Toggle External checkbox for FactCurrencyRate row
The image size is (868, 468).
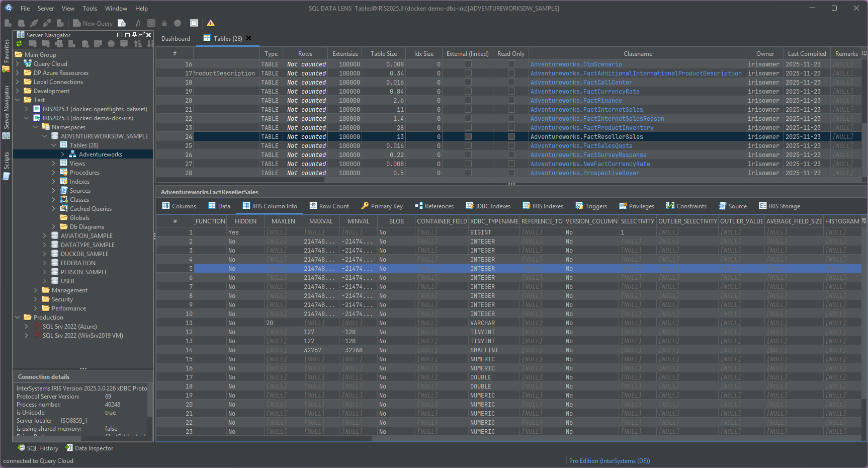pos(468,91)
